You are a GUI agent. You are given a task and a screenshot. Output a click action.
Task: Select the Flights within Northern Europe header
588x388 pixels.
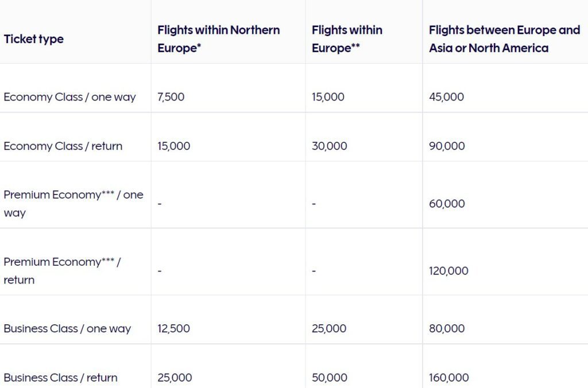pyautogui.click(x=219, y=39)
